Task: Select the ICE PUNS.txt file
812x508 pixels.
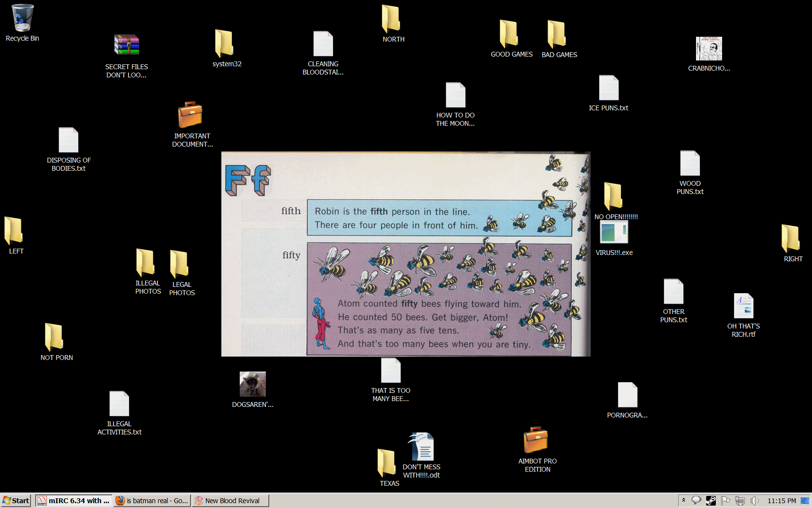Action: (609, 88)
